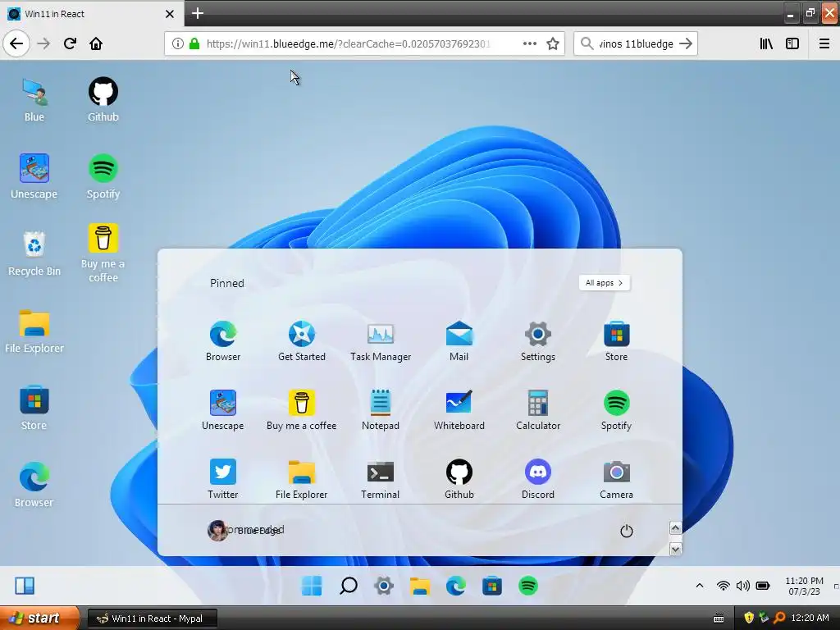Open the XP start button
The image size is (840, 630).
(x=39, y=619)
